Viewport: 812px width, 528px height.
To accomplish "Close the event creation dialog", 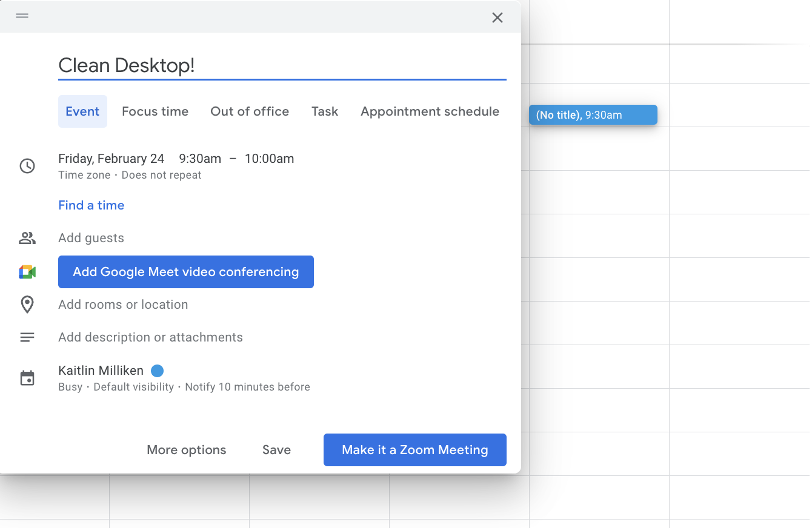I will click(x=498, y=18).
